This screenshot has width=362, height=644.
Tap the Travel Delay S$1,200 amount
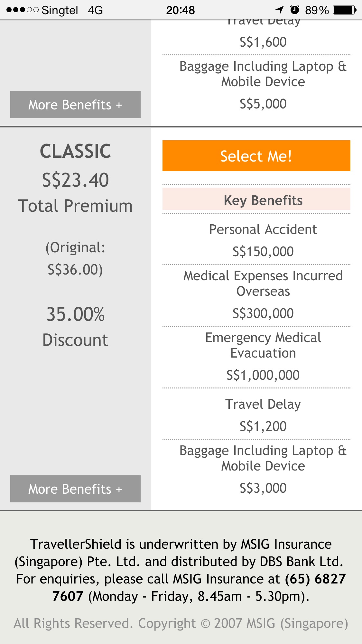263,426
